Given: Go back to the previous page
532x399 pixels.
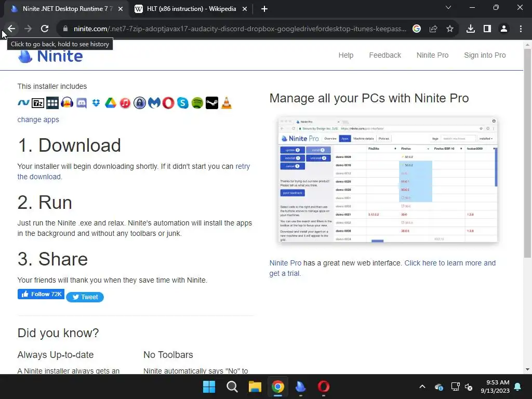Looking at the screenshot, I should [11, 29].
